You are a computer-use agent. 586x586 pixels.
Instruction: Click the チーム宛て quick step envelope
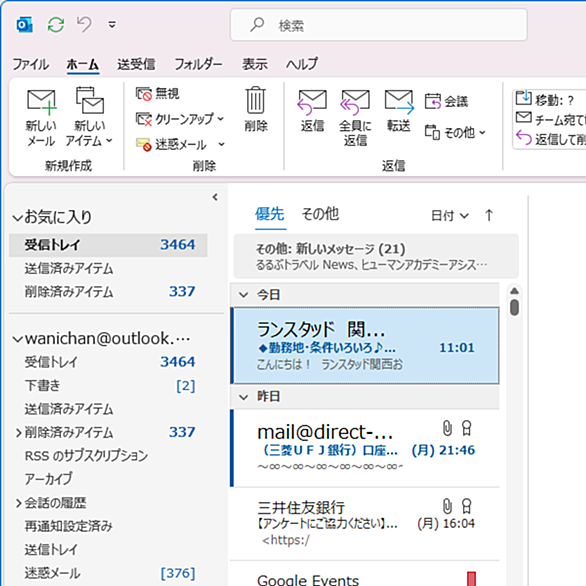pos(524,118)
